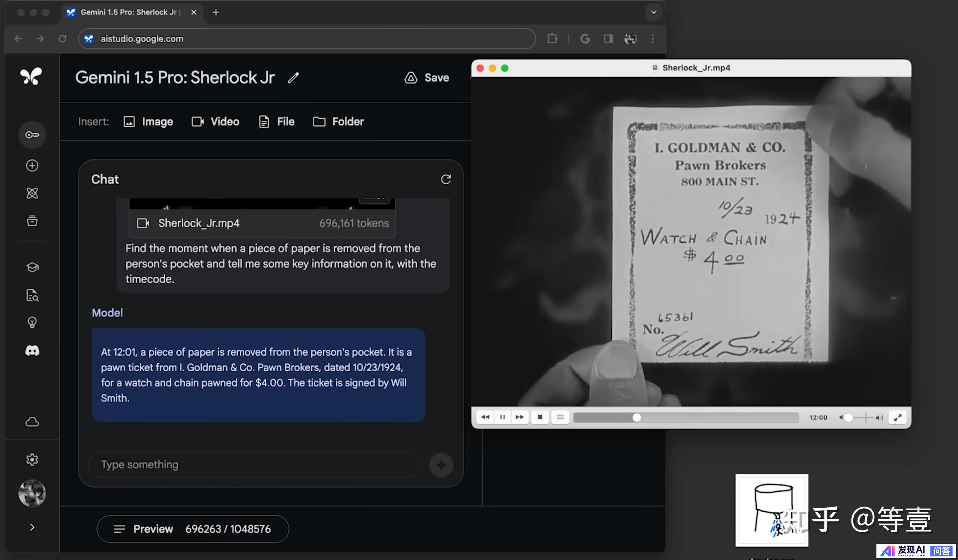Open browser extensions puzzle icon
Image resolution: width=958 pixels, height=560 pixels.
(552, 38)
